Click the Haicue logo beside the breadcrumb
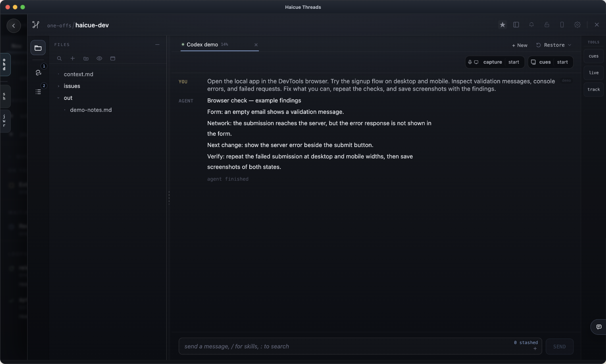 [x=36, y=25]
